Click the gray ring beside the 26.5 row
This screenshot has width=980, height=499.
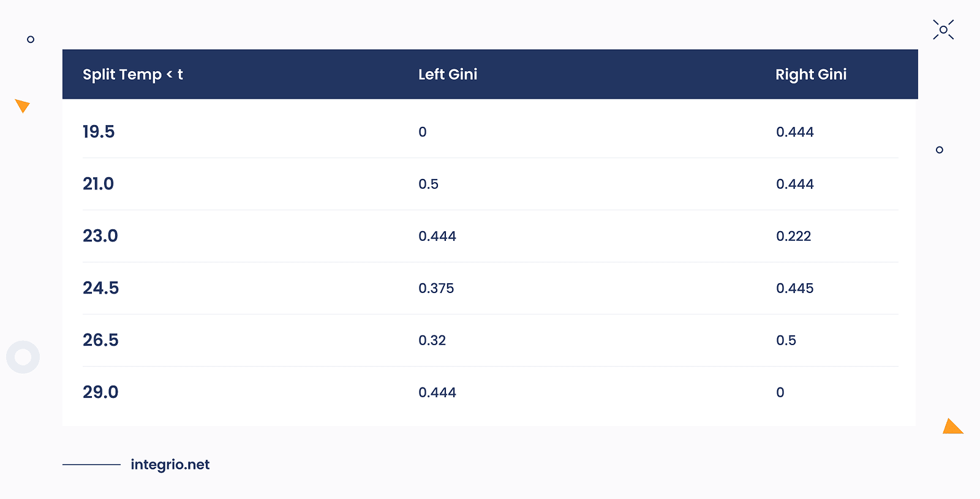(23, 357)
